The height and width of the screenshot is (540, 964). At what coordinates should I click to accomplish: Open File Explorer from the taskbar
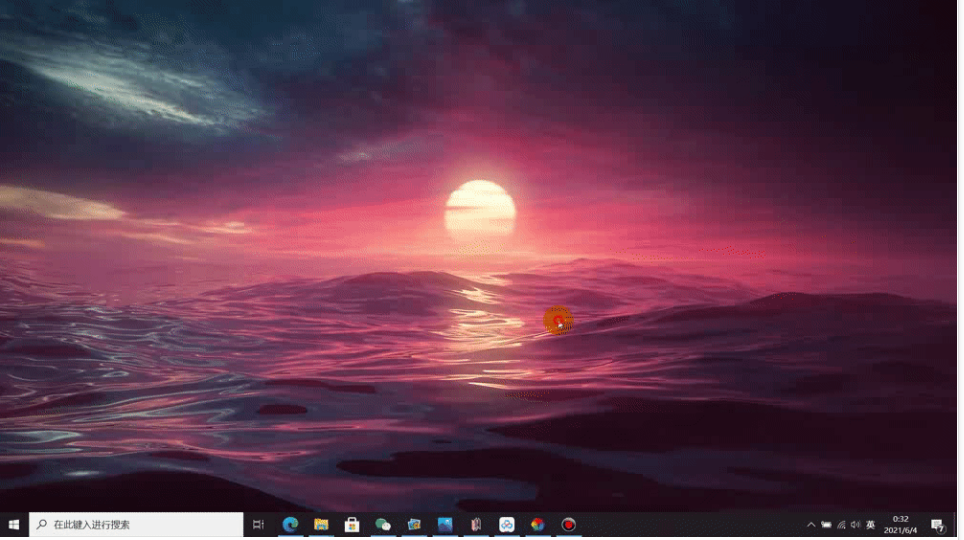click(x=321, y=525)
